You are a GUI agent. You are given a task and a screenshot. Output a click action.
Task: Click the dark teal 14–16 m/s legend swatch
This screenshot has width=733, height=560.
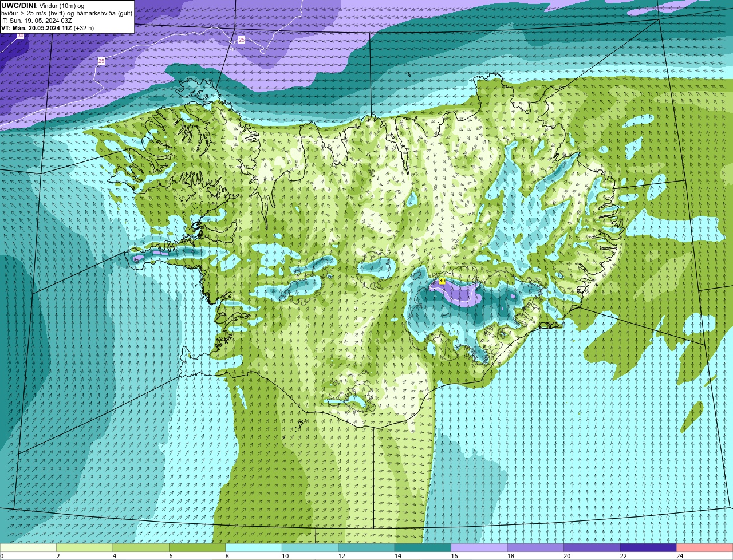[x=423, y=548]
